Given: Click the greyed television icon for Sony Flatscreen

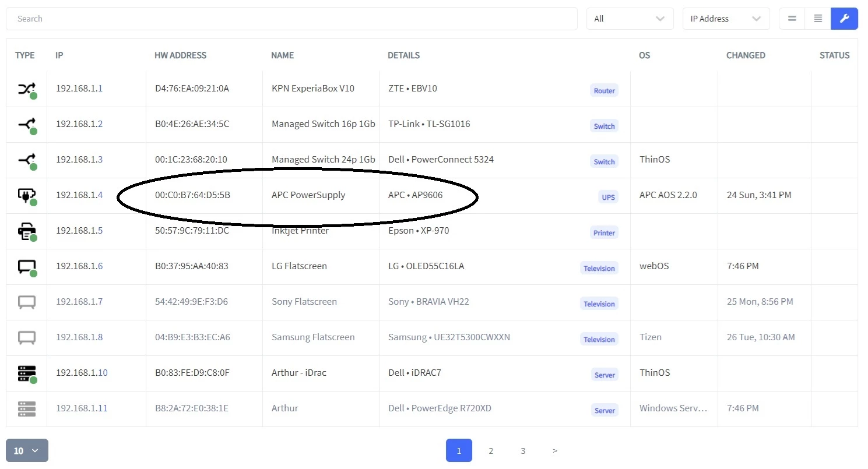Looking at the screenshot, I should point(27,302).
